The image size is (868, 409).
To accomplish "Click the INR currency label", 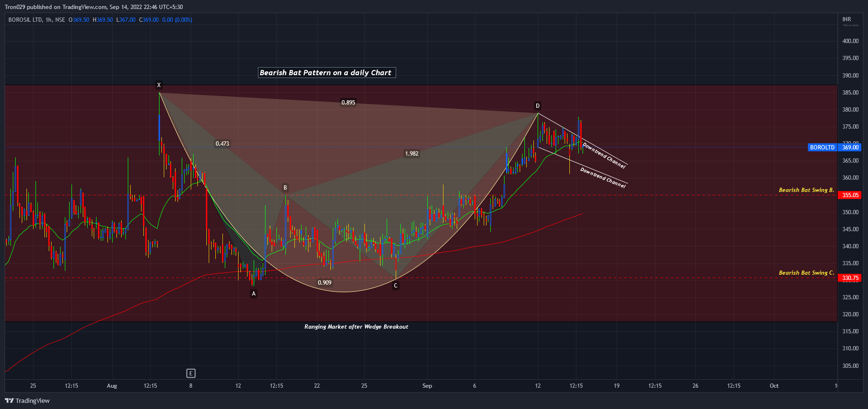I will click(847, 19).
